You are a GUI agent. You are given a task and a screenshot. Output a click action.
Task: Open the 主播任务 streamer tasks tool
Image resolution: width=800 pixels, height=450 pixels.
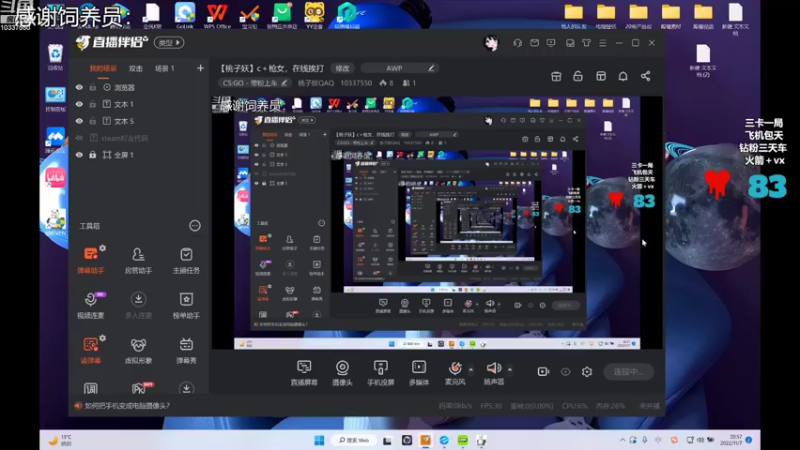pos(186,260)
